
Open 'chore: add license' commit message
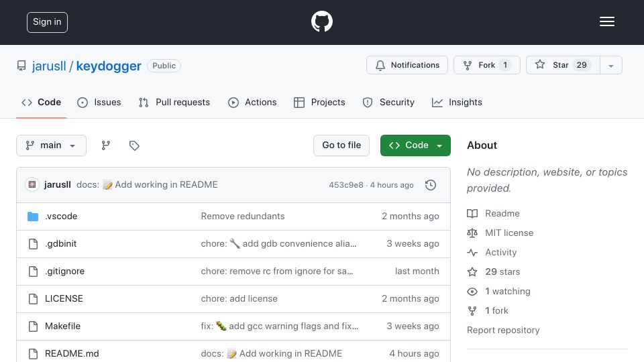click(x=239, y=299)
